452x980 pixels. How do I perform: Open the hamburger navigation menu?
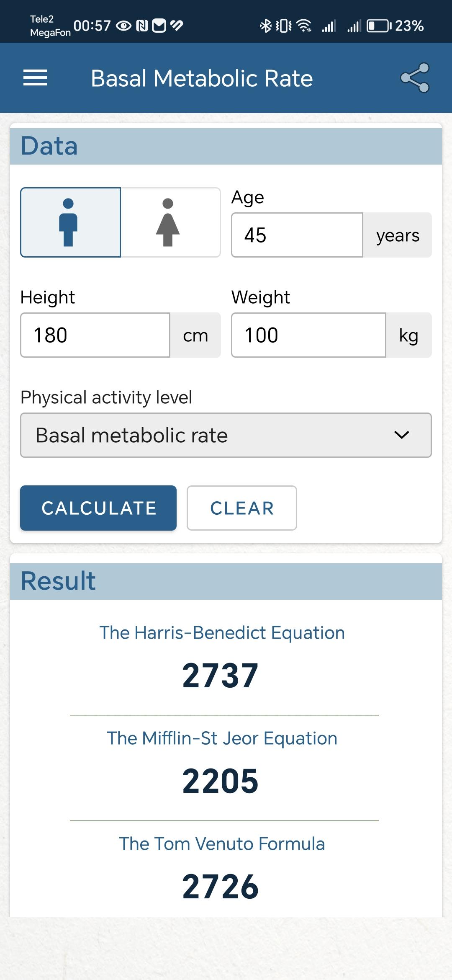tap(35, 78)
